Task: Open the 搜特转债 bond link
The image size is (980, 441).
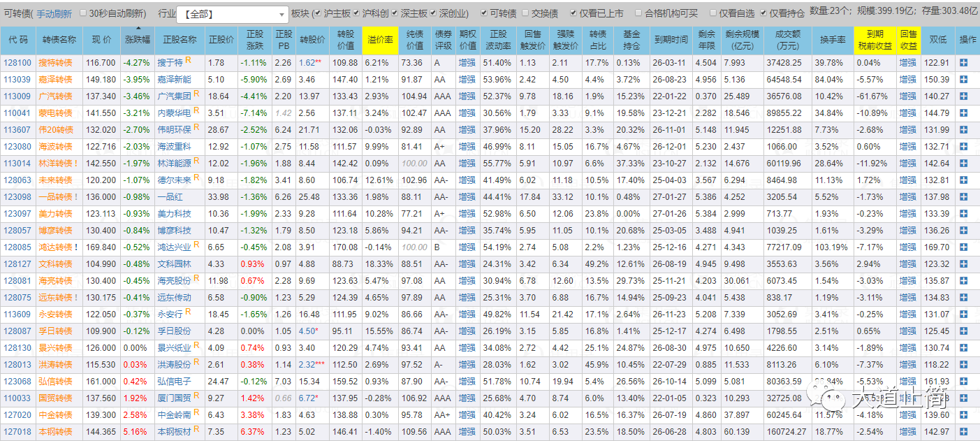Action: [x=55, y=63]
